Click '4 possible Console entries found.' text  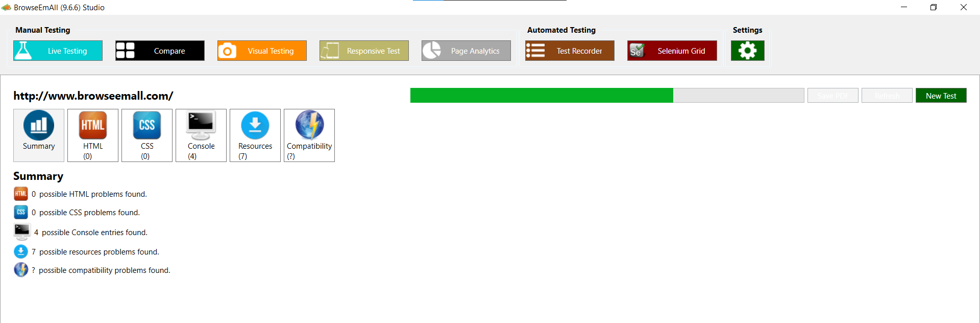pyautogui.click(x=91, y=233)
